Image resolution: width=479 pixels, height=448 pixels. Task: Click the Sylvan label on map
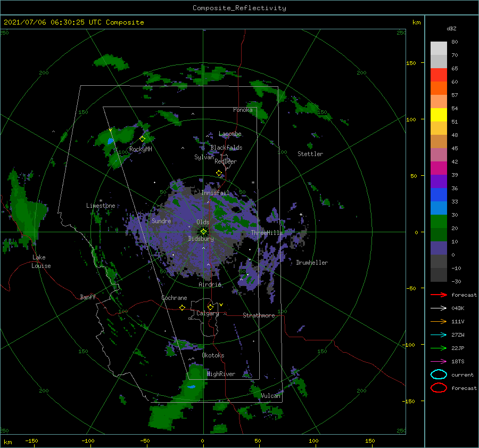coord(204,157)
